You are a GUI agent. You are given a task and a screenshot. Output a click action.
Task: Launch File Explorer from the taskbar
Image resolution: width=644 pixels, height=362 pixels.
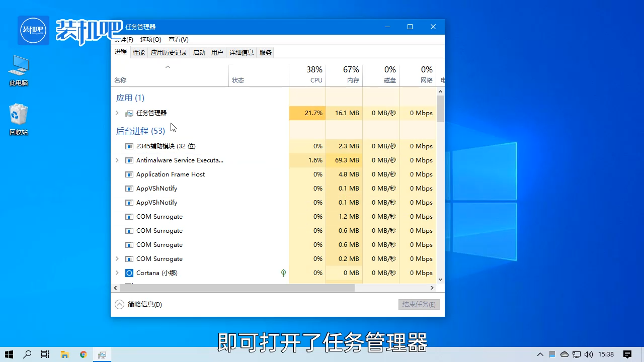point(64,354)
